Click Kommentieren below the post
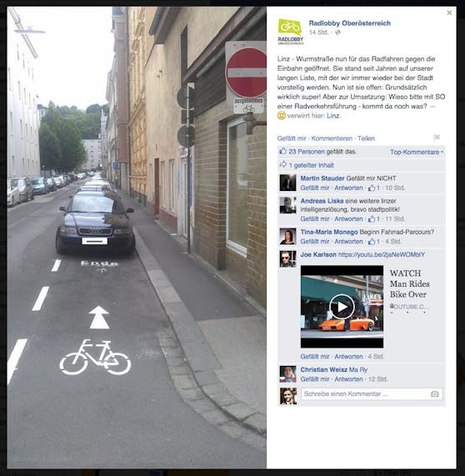This screenshot has height=476, width=465. (x=332, y=138)
